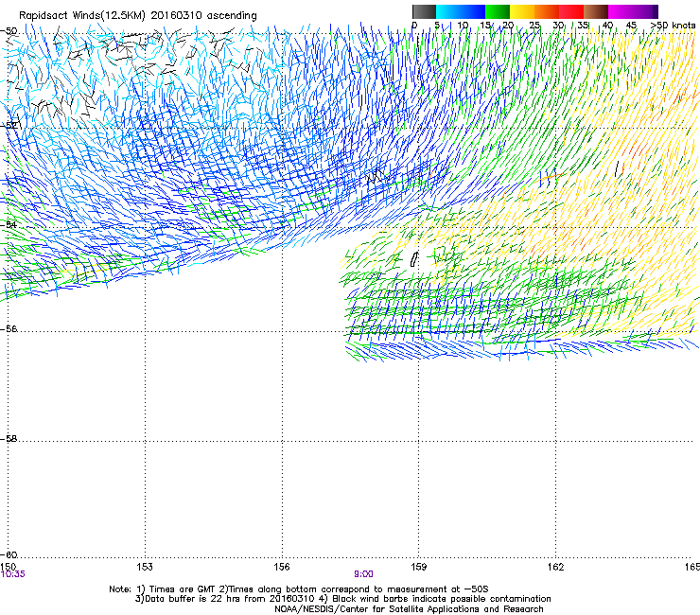Click longitude label '156' on the bottom axis

point(282,567)
